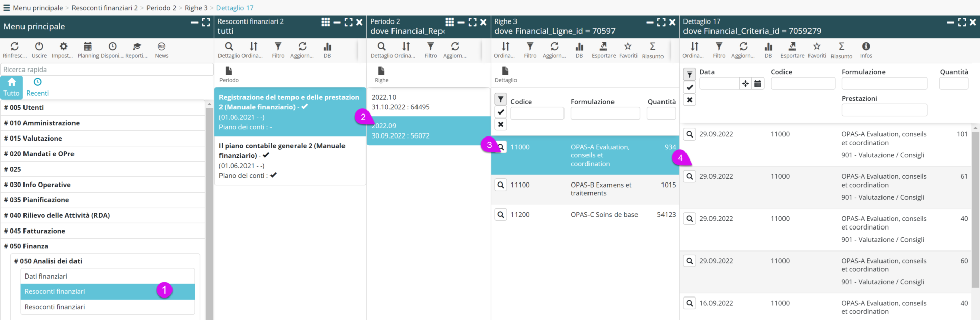
Task: Expand # 035 Pianificazione tree item
Action: click(x=36, y=200)
